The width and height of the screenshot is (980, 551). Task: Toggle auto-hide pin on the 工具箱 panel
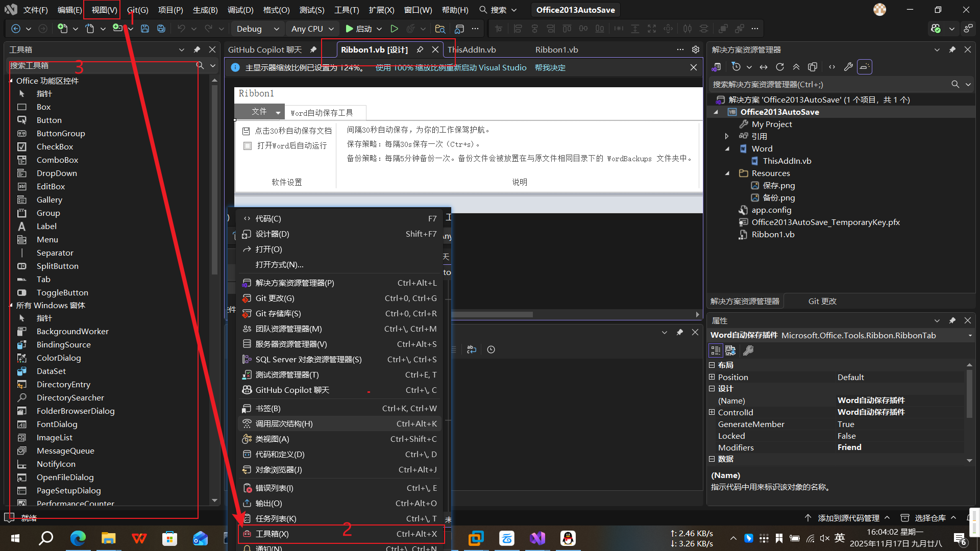[197, 49]
